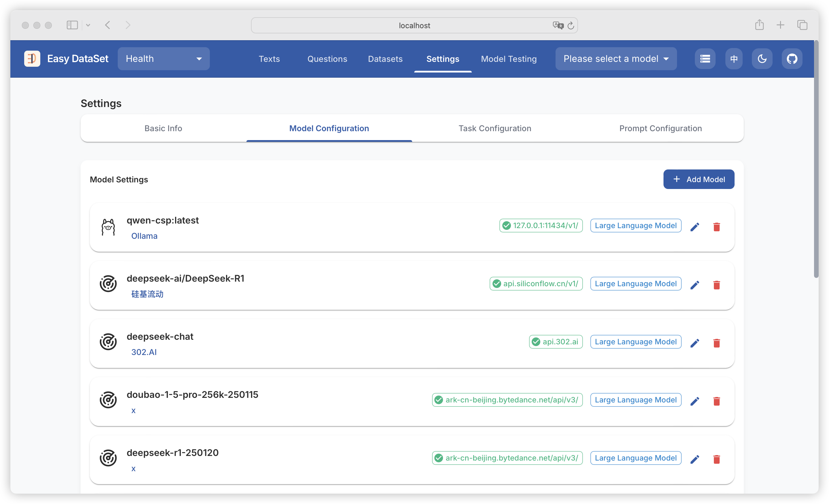Screen dimensions: 829x504
Task: Click the localhost address bar
Action: point(414,26)
